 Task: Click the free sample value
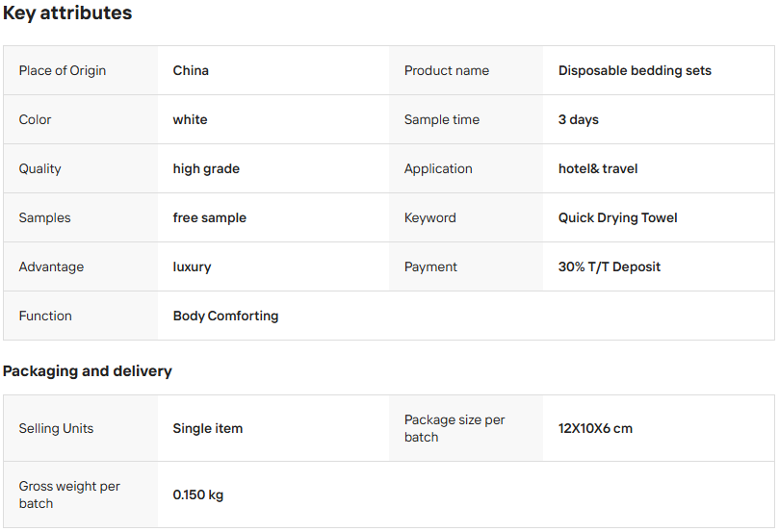210,217
